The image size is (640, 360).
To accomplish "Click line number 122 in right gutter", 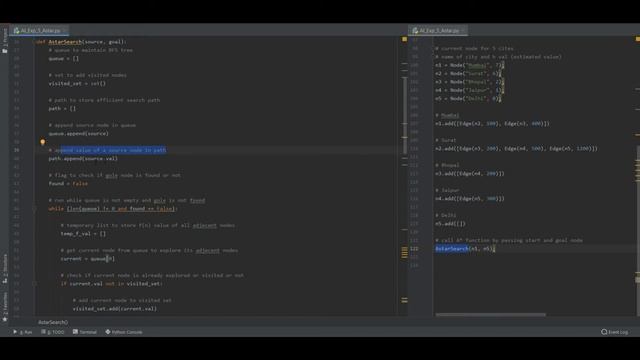I will (x=414, y=249).
